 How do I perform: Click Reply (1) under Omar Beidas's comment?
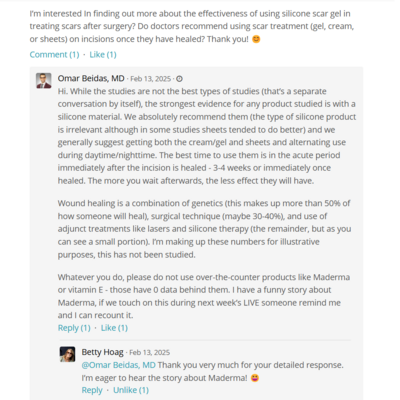[x=74, y=328]
